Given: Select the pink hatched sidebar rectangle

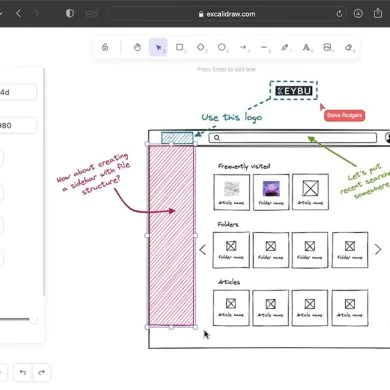Looking at the screenshot, I should [171, 236].
